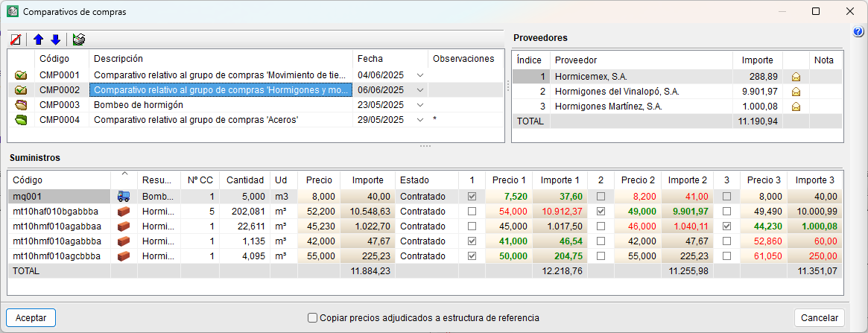
Task: Click Descripción column header
Action: [x=221, y=59]
